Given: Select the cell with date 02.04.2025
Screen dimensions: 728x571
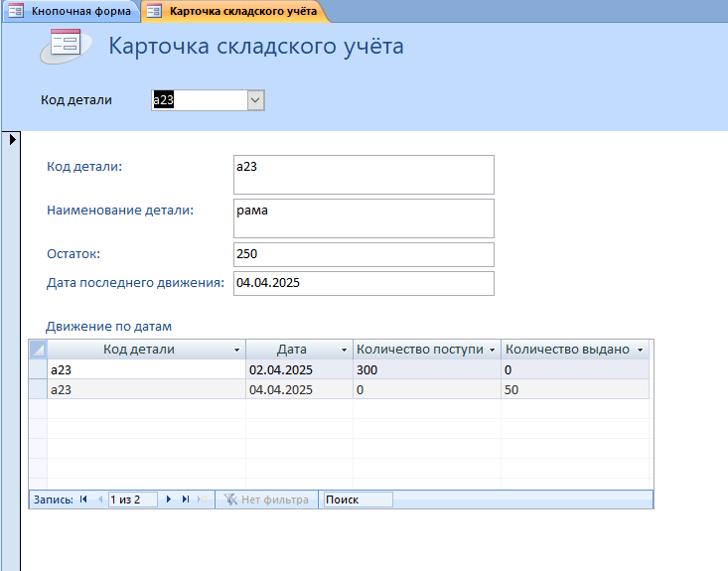Looking at the screenshot, I should tap(300, 369).
